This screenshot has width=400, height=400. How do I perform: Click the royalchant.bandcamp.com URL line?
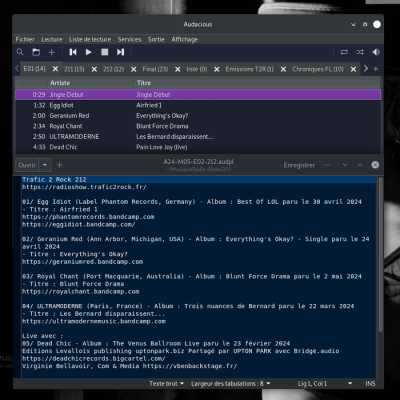coord(81,292)
